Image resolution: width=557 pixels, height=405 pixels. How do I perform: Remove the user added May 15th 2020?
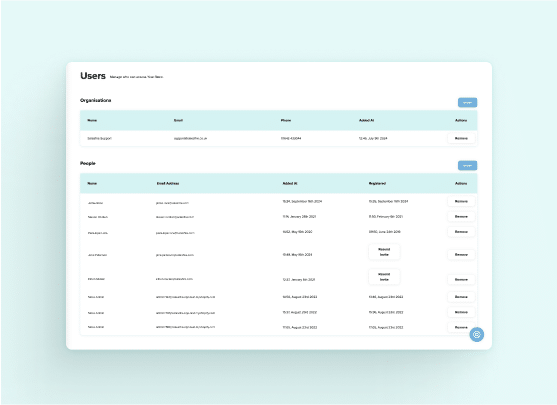tap(461, 232)
